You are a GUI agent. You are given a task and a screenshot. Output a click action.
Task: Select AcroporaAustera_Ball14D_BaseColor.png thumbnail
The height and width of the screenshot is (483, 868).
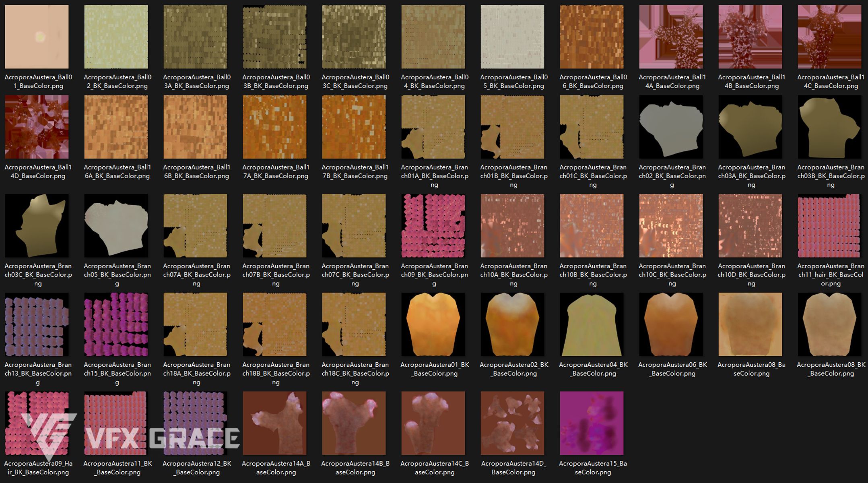(x=37, y=127)
